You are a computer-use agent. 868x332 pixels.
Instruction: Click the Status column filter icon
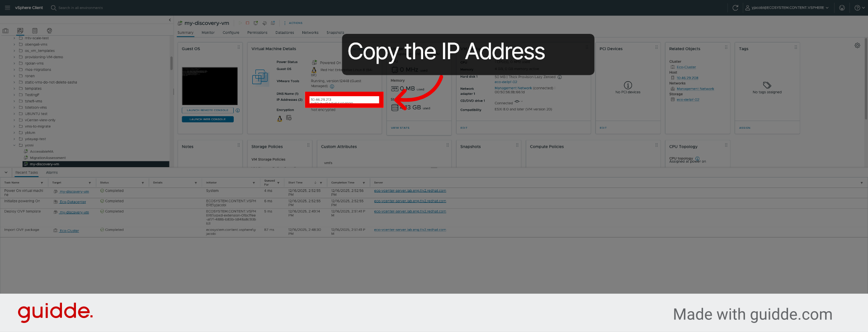(143, 183)
